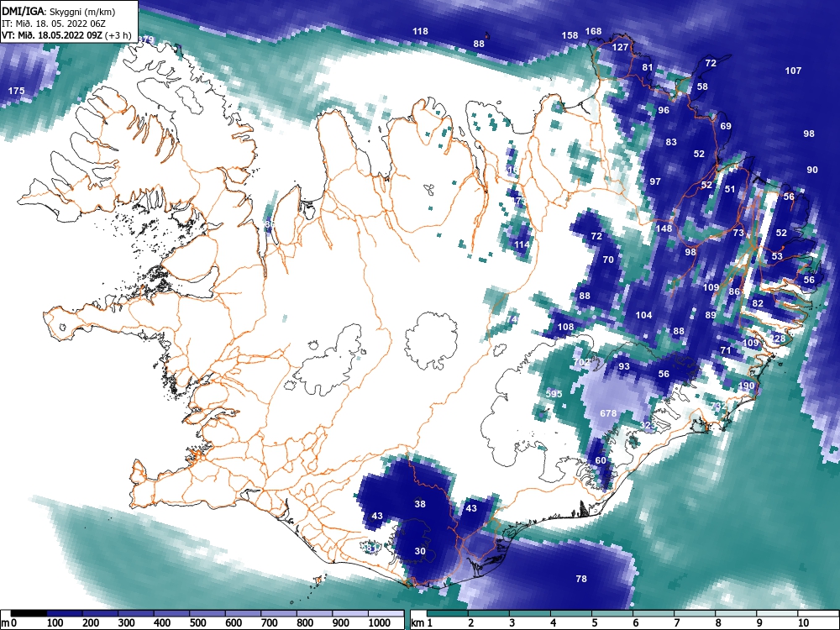The width and height of the screenshot is (840, 630).
Task: Click the visibility value 175
Action: (16, 91)
